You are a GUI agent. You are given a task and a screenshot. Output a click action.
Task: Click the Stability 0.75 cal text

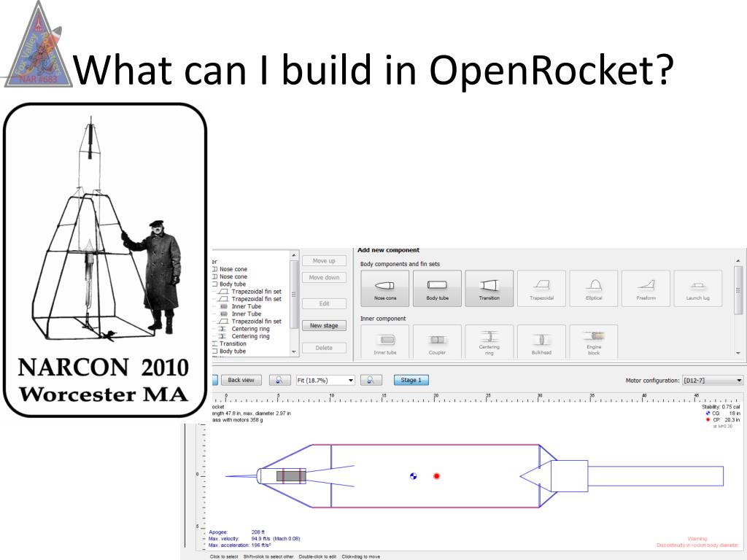pyautogui.click(x=721, y=407)
